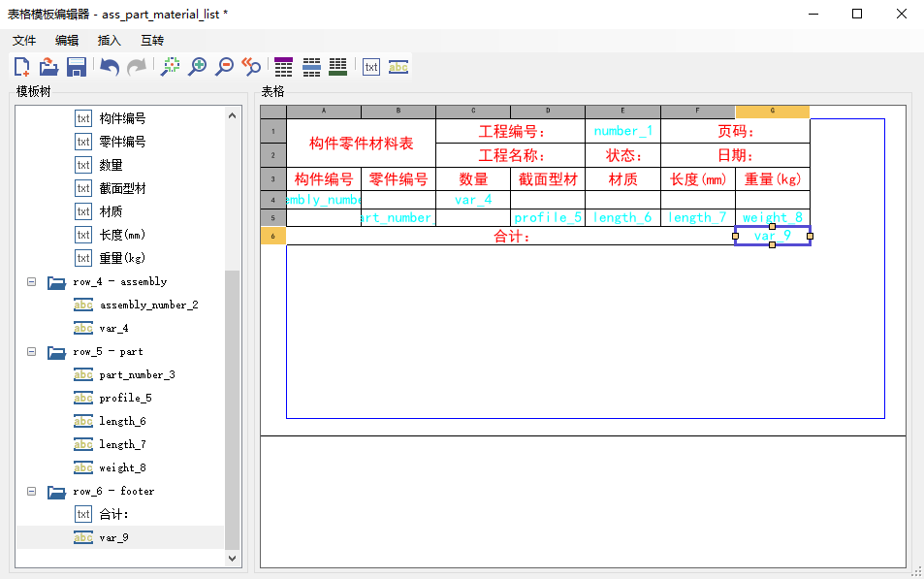Redo the undone action
Image resolution: width=924 pixels, height=579 pixels.
[137, 67]
